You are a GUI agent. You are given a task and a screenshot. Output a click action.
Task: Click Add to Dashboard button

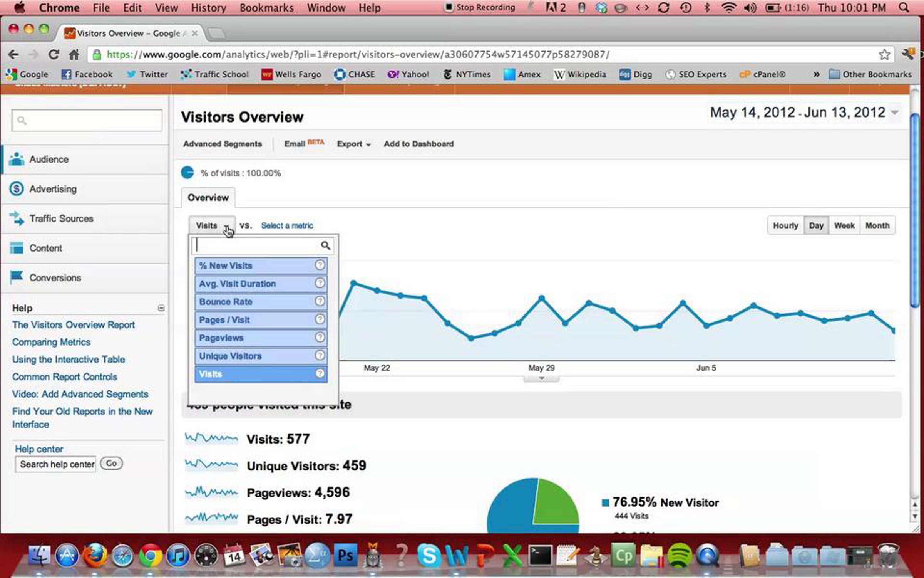418,144
